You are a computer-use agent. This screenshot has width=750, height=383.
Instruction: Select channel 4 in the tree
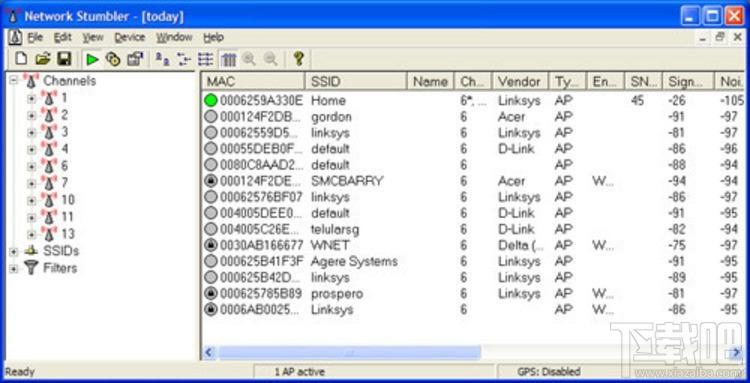point(65,149)
